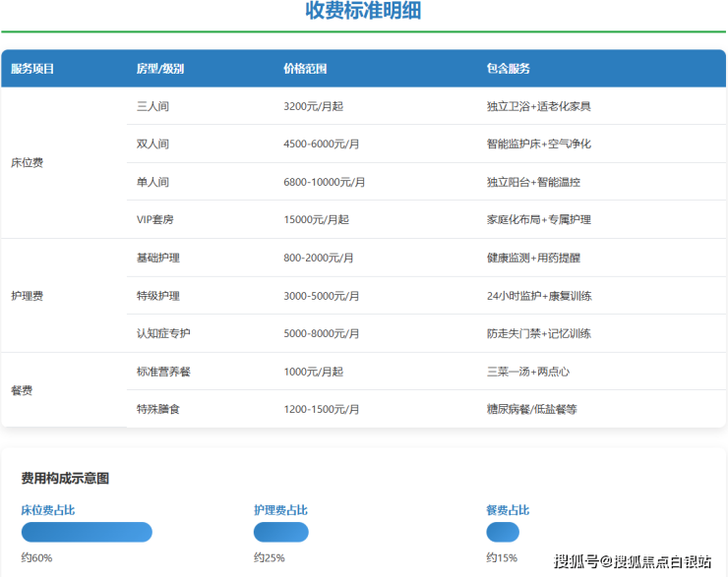Select the 价格范围 column header
The width and height of the screenshot is (728, 577).
click(304, 69)
